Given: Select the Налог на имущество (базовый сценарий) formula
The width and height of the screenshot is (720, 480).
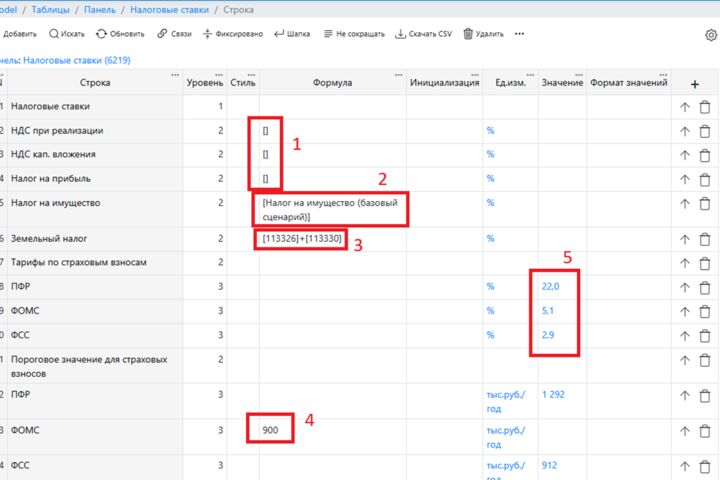Looking at the screenshot, I should click(x=330, y=210).
